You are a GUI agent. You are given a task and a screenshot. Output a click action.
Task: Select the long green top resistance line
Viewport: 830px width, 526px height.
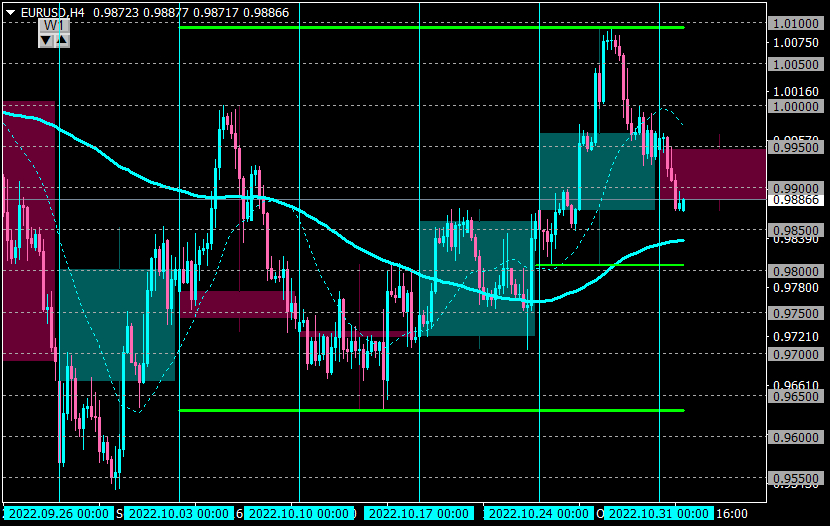pyautogui.click(x=431, y=27)
